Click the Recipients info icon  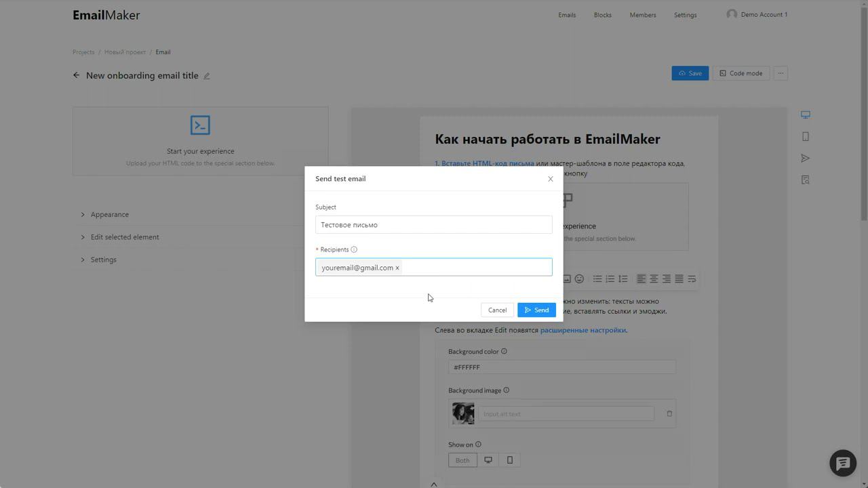click(x=354, y=249)
